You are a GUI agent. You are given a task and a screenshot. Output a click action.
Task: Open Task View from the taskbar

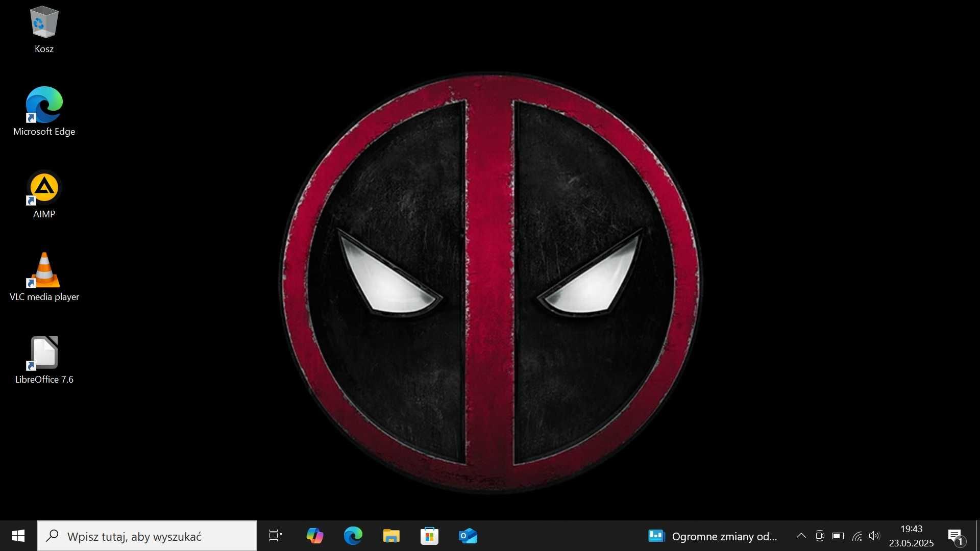276,536
